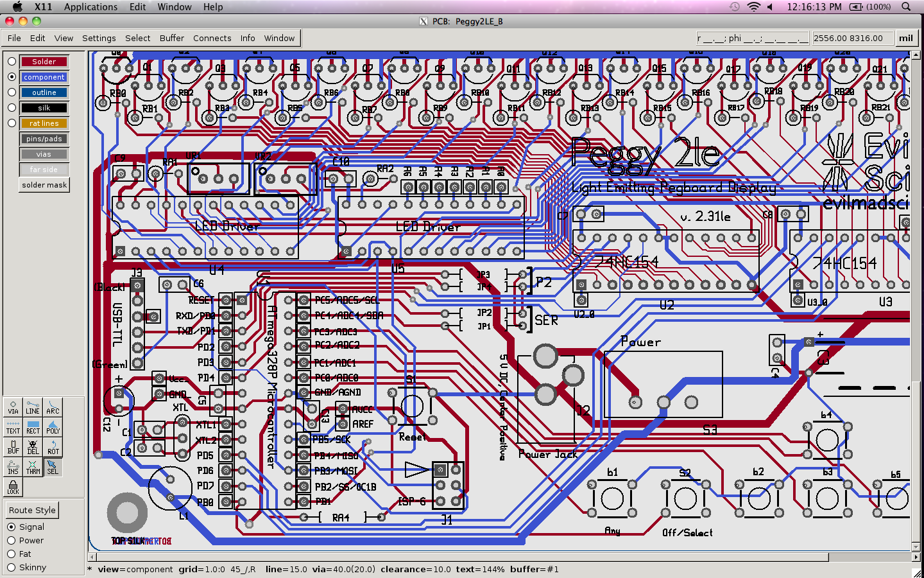Select the Skinny route style
924x578 pixels.
[x=11, y=567]
